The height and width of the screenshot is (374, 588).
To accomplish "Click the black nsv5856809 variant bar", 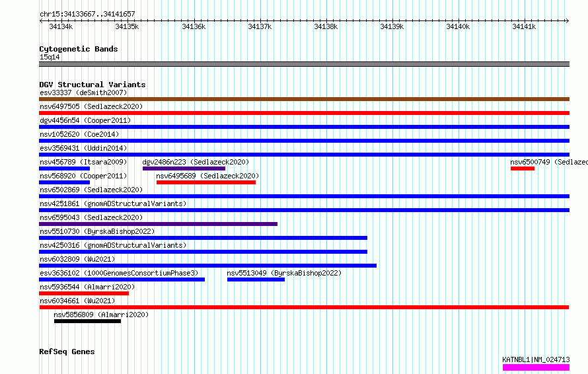I will click(87, 321).
